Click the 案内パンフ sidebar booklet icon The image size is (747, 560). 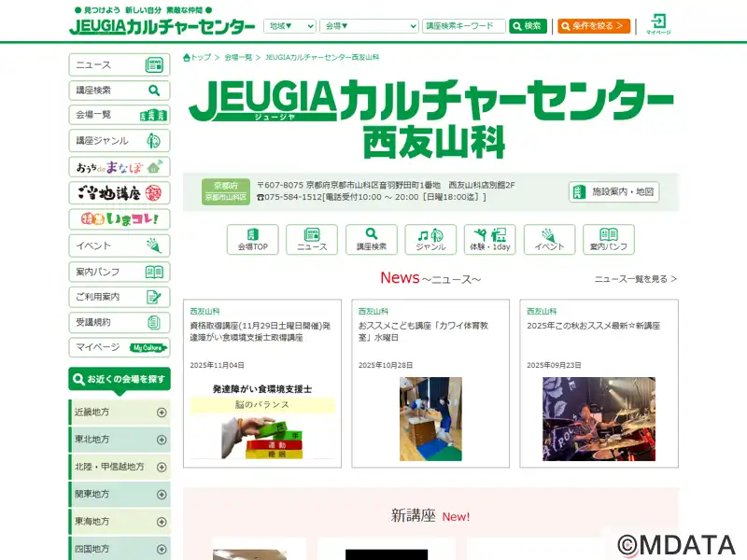point(154,272)
